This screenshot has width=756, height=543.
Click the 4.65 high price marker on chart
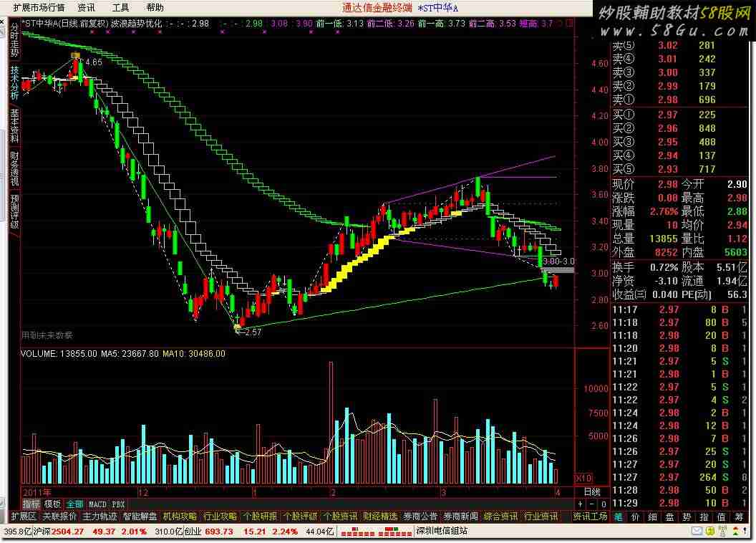pos(93,62)
